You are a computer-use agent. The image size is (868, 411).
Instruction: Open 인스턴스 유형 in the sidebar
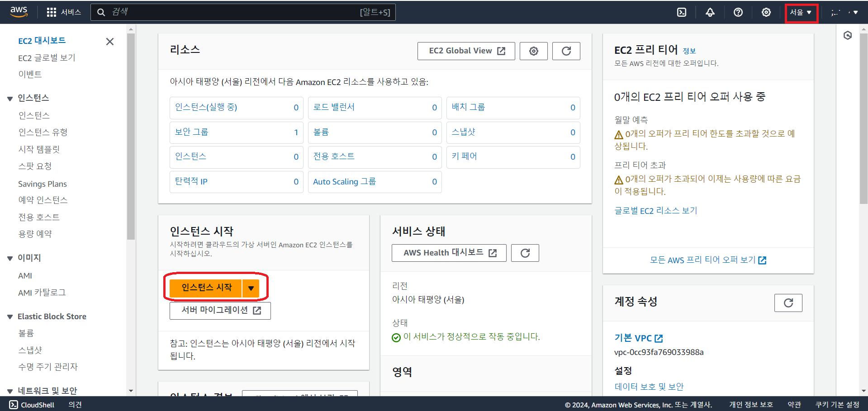[x=43, y=132]
